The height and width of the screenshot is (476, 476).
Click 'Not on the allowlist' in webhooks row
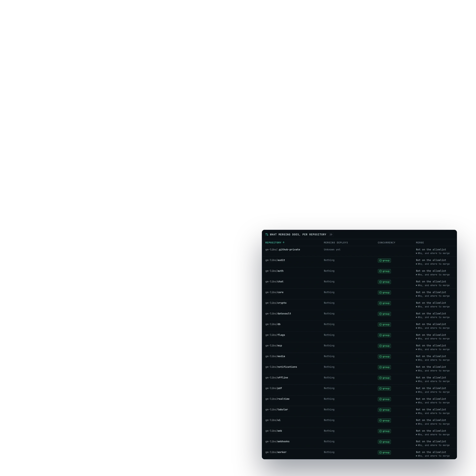pos(431,442)
